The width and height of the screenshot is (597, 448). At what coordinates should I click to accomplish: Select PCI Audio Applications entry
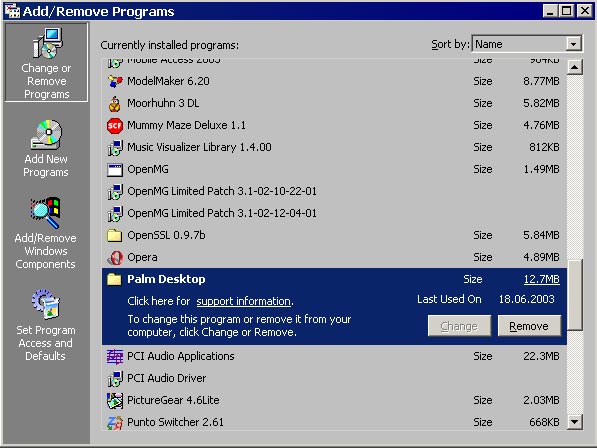pyautogui.click(x=334, y=357)
